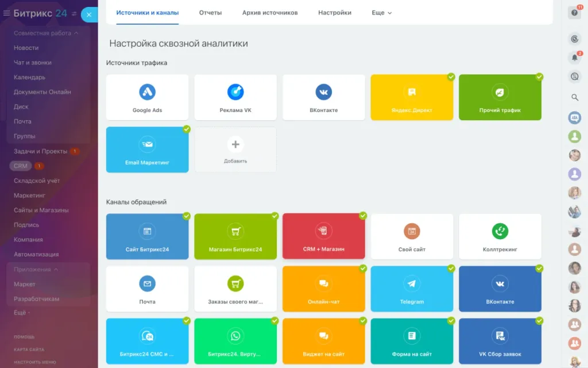Open the Архив источников tab
588x368 pixels.
pos(270,13)
